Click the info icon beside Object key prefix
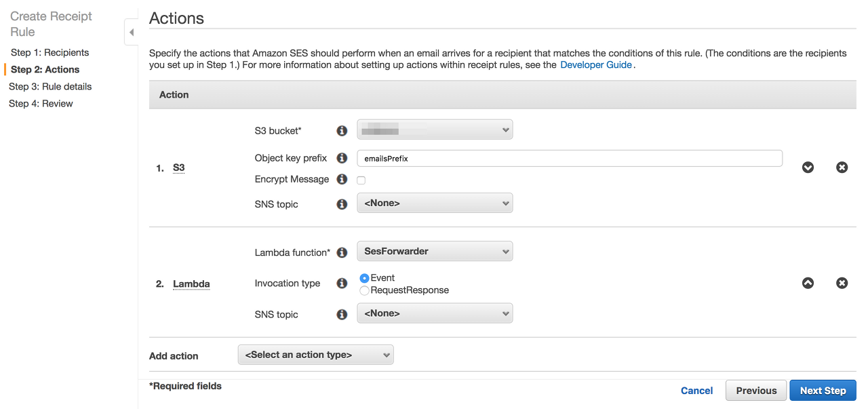The image size is (868, 409). [x=342, y=159]
